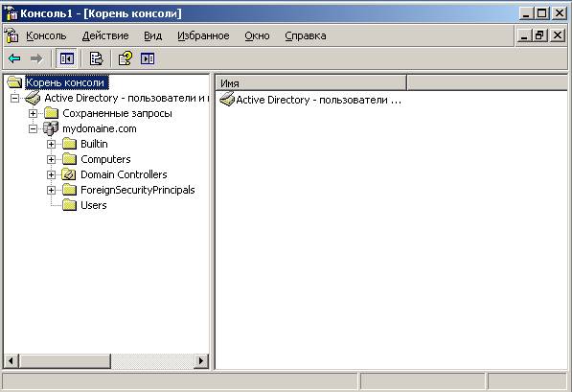The width and height of the screenshot is (572, 392).
Task: Click the MMC console icon in menu bar
Action: [x=11, y=35]
